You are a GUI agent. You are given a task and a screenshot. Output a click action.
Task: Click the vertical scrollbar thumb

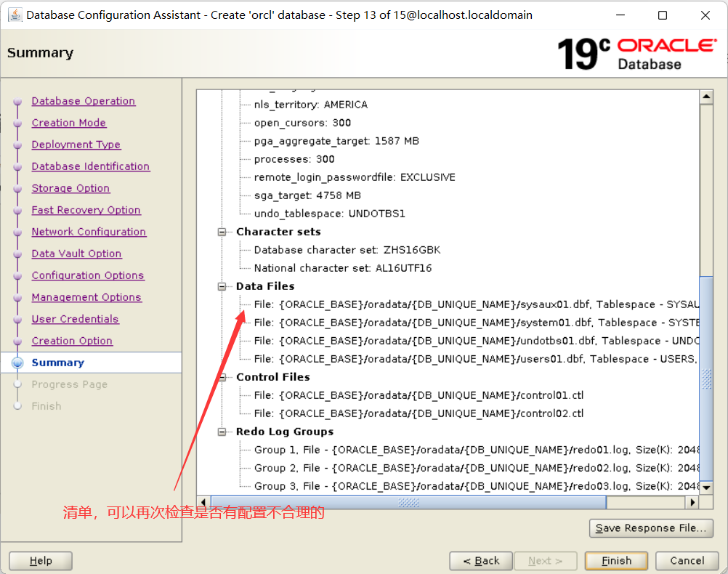[x=706, y=379]
